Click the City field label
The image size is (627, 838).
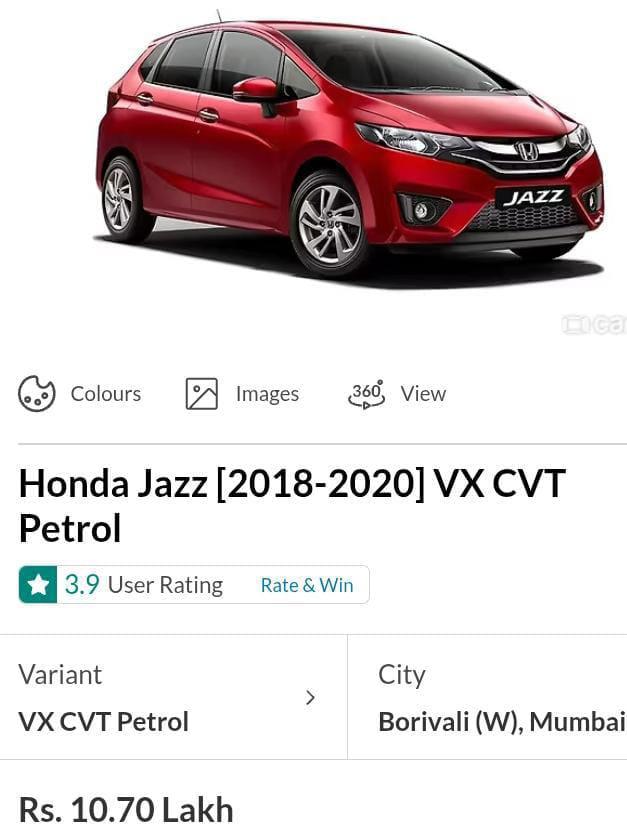point(402,676)
